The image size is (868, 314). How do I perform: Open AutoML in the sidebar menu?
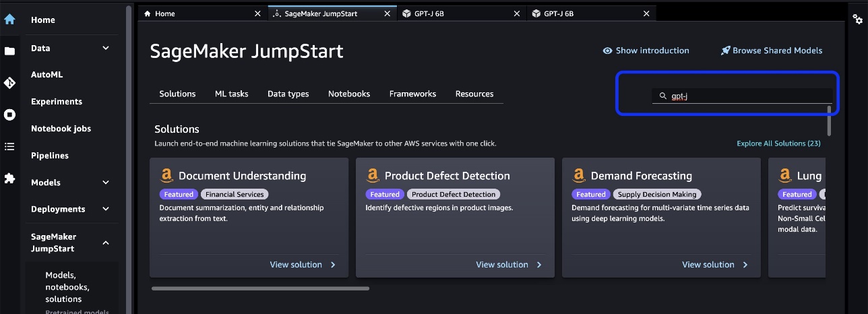point(46,75)
